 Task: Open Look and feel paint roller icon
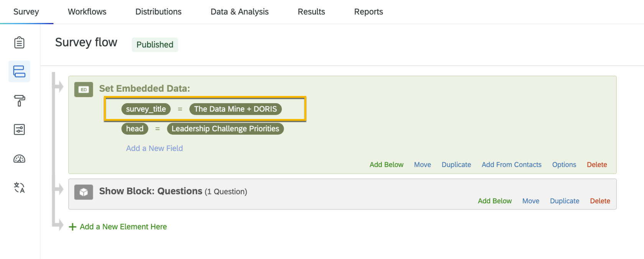click(x=19, y=101)
